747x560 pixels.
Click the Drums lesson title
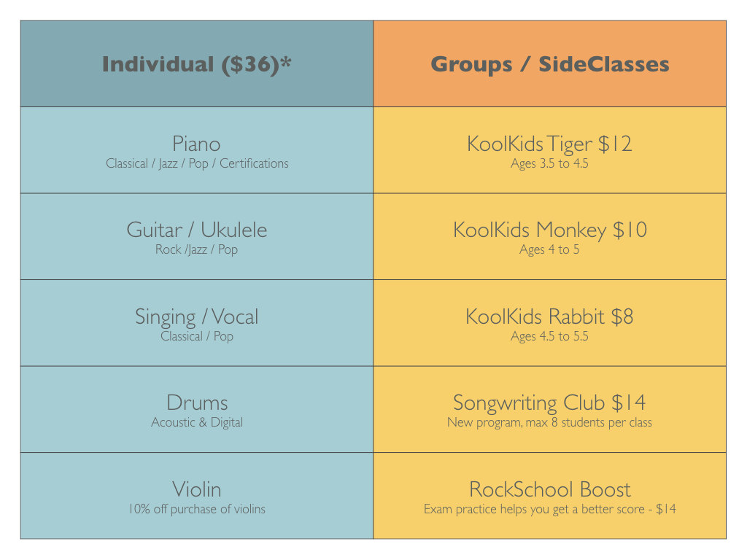pos(197,402)
